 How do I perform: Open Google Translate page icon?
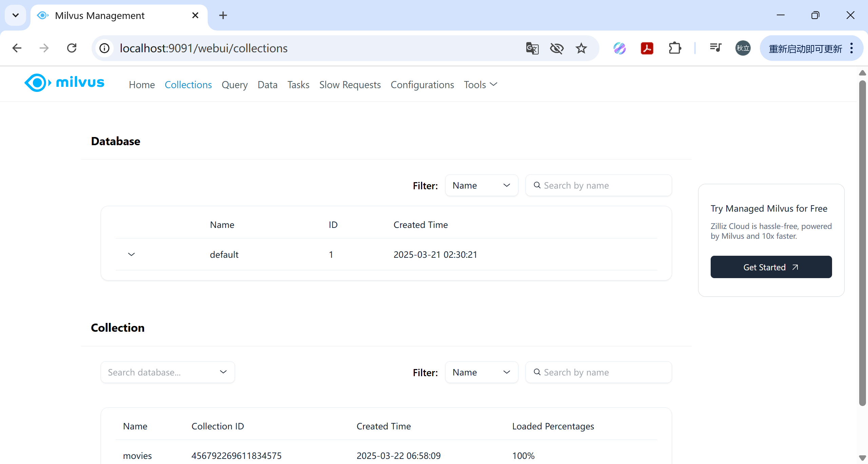pyautogui.click(x=532, y=48)
